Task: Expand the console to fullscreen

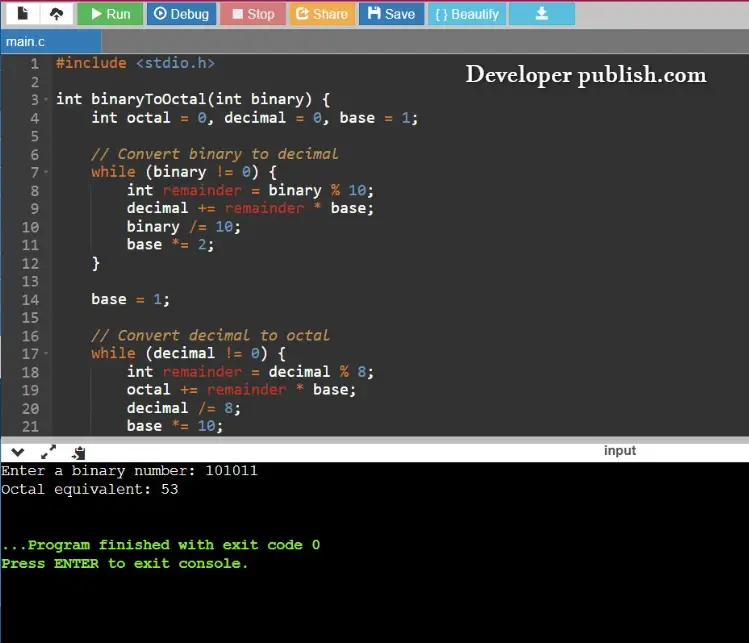Action: pos(48,452)
